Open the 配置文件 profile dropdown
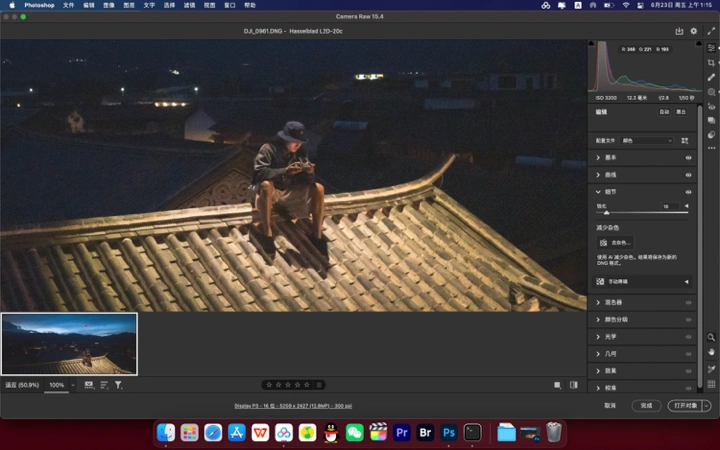 647,141
